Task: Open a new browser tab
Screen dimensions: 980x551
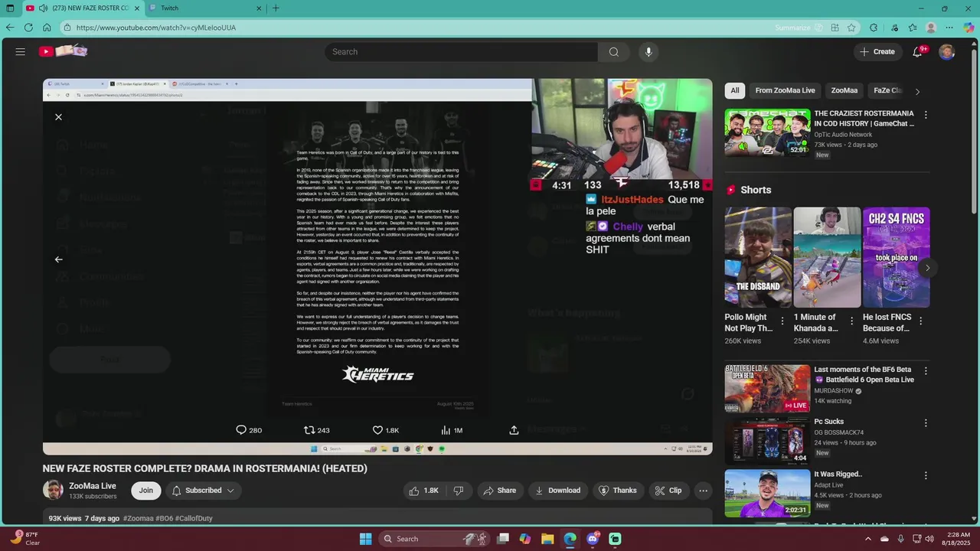Action: pyautogui.click(x=276, y=8)
